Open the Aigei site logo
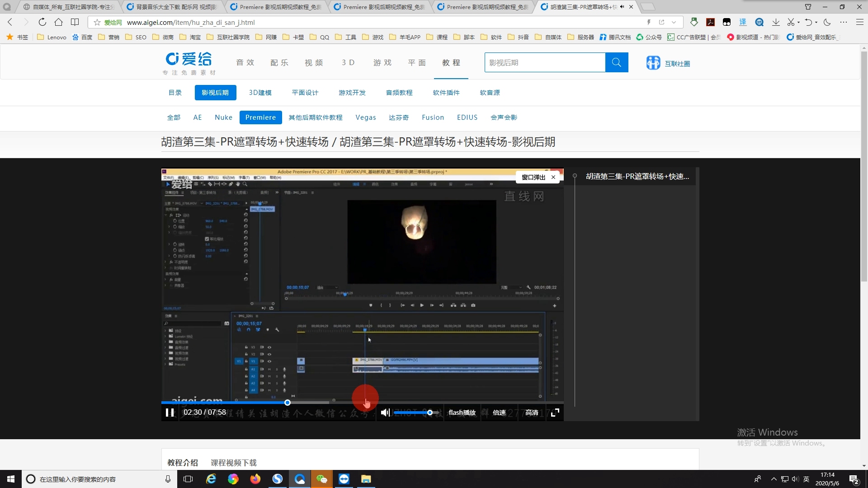The width and height of the screenshot is (868, 488). (x=189, y=63)
